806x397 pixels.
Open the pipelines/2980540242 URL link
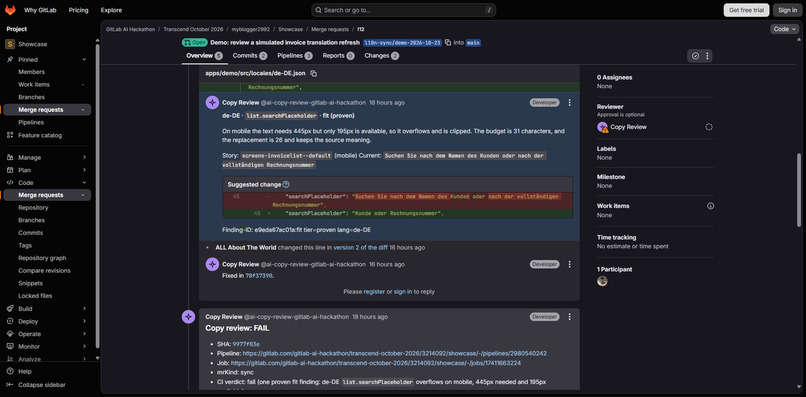coord(394,353)
